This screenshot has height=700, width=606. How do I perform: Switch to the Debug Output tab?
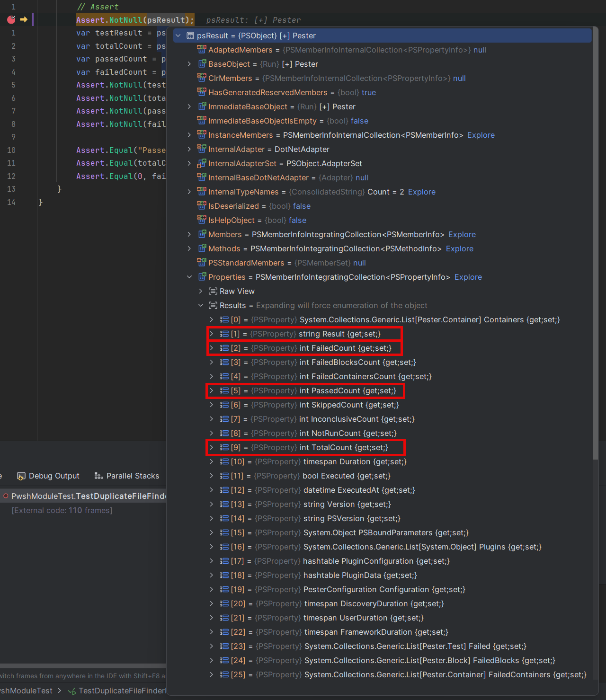coord(53,476)
